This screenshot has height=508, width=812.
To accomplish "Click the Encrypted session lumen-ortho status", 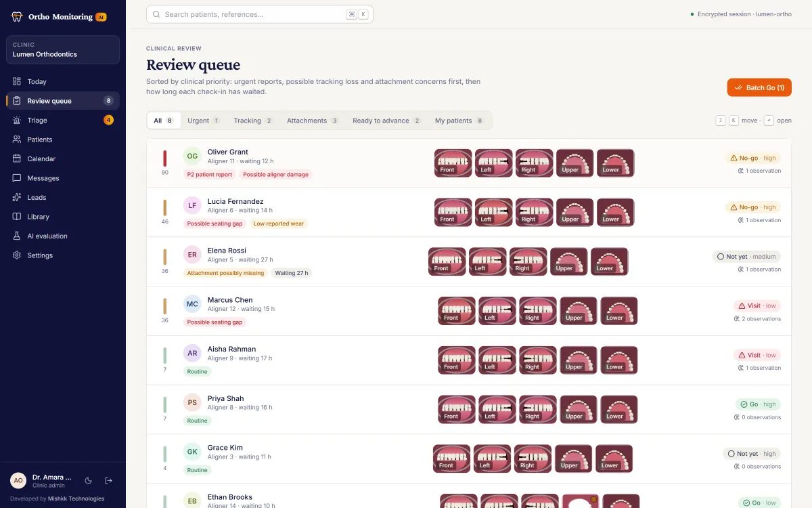I will click(x=740, y=14).
